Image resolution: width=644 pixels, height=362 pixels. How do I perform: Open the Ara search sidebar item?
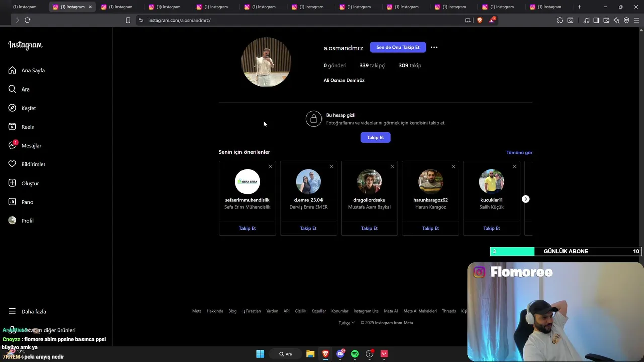point(19,89)
